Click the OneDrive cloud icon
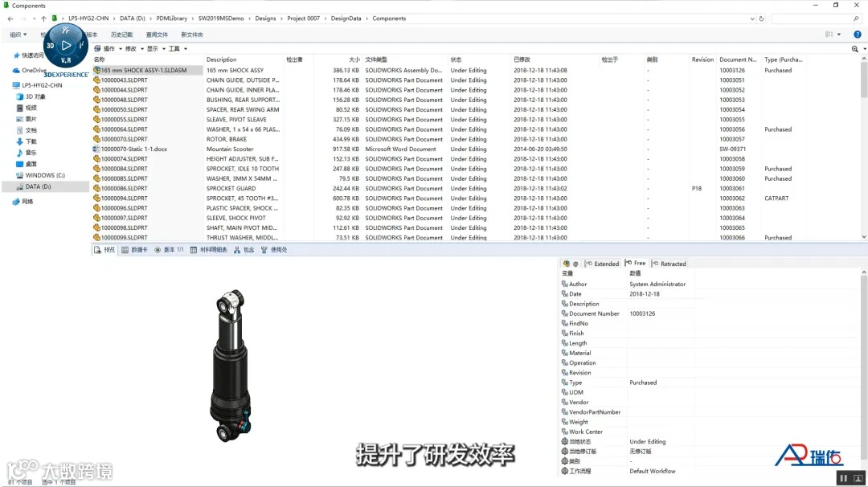Image resolution: width=868 pixels, height=487 pixels. [16, 71]
